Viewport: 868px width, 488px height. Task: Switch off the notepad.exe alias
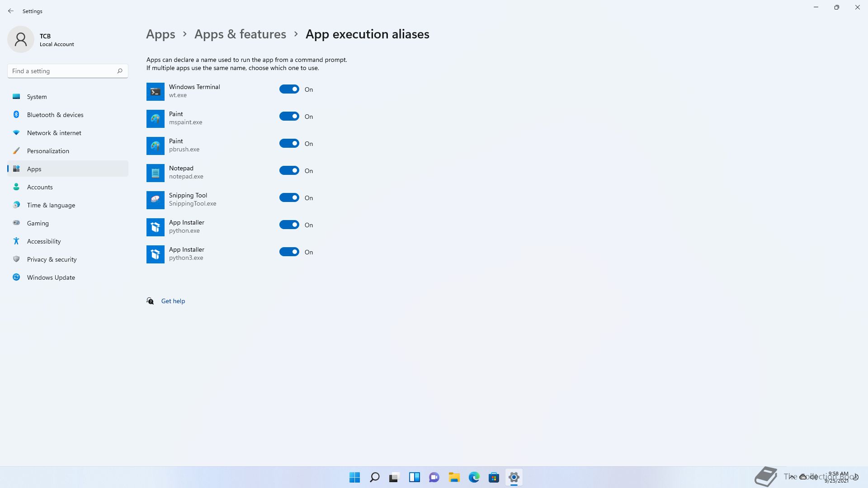click(x=289, y=171)
